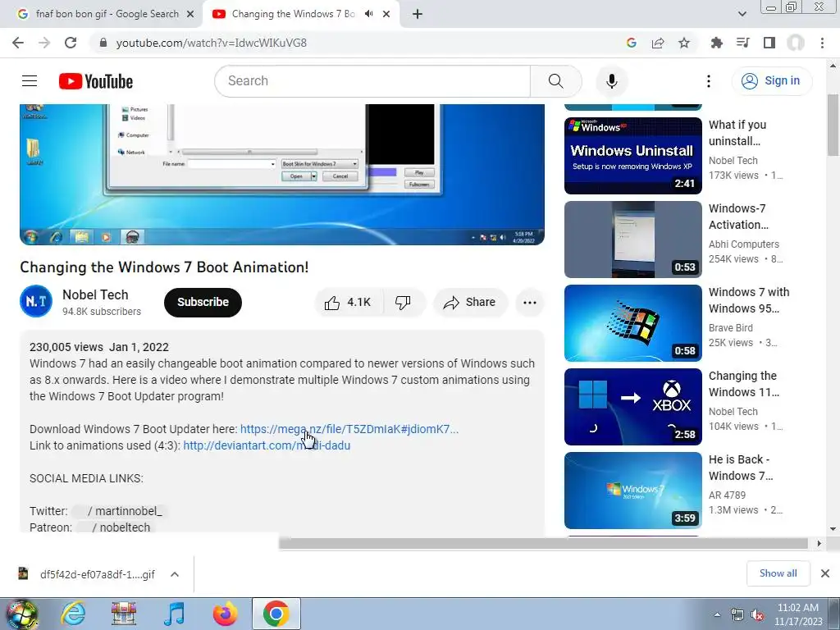This screenshot has height=630, width=840.
Task: Expand options for downloaded gif file
Action: (175, 574)
